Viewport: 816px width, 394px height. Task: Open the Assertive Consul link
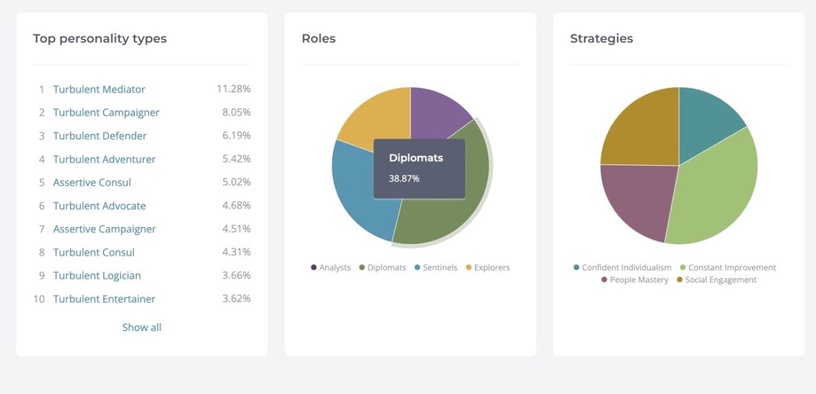tap(92, 183)
